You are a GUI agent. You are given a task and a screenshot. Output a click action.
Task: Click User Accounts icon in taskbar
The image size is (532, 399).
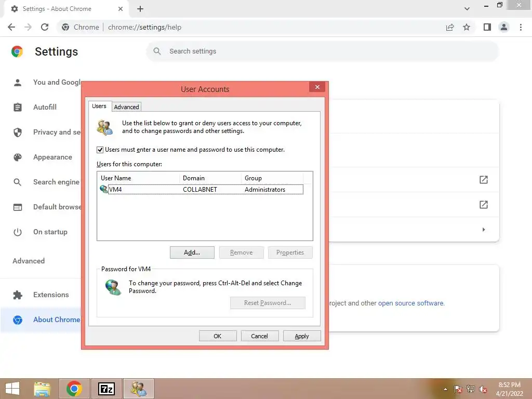coord(138,389)
